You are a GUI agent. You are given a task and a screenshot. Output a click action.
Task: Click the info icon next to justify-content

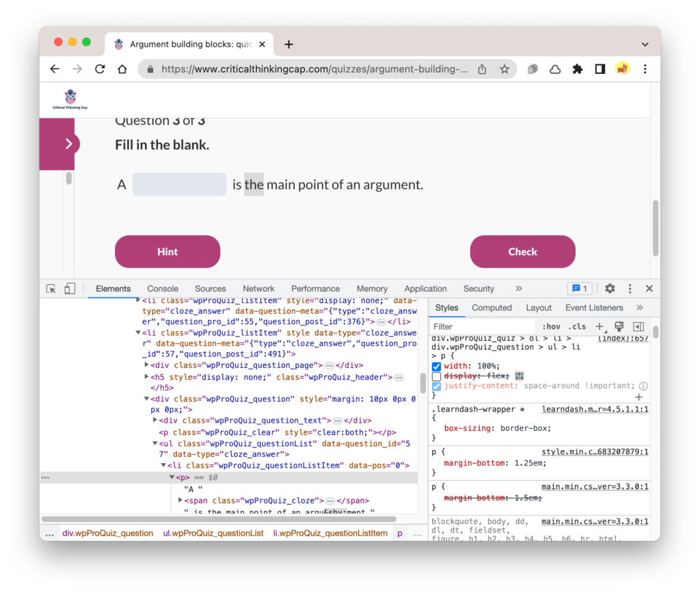point(643,386)
